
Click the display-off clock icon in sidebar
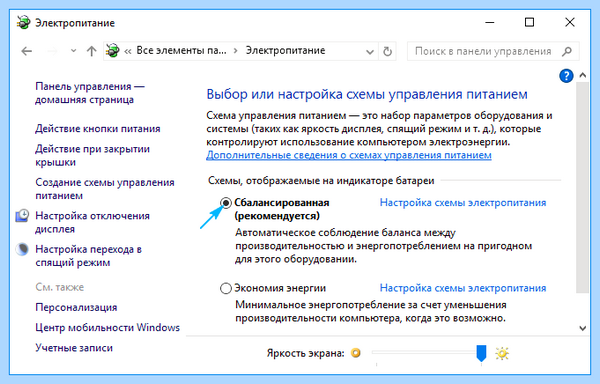[22, 216]
